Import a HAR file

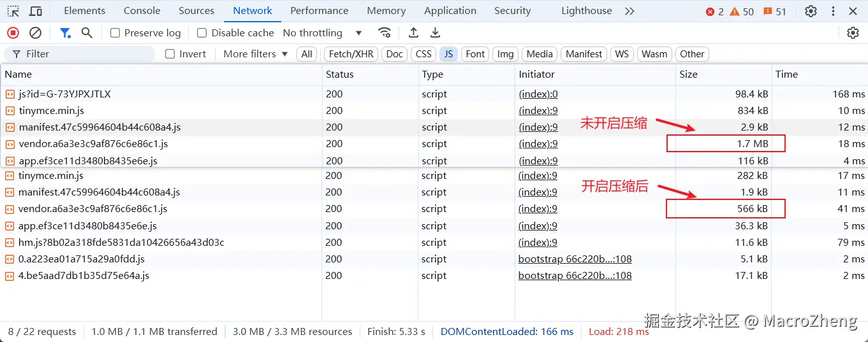tap(413, 32)
